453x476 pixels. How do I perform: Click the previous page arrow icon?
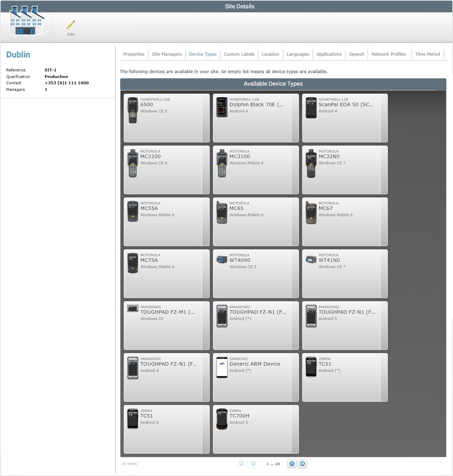click(253, 464)
